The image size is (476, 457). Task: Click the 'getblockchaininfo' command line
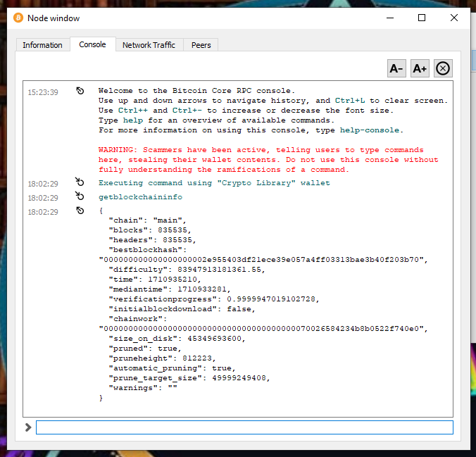point(140,197)
